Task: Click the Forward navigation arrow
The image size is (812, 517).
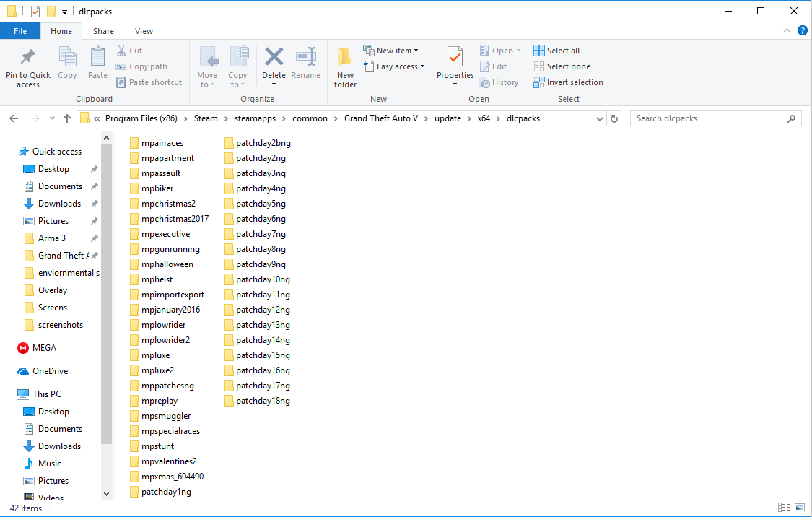Action: [35, 118]
